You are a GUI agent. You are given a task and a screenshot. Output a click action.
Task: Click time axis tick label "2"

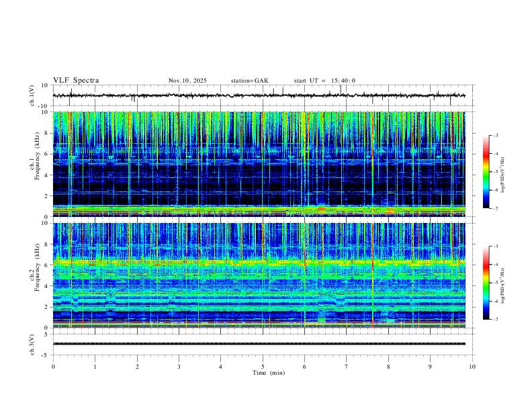pyautogui.click(x=137, y=367)
